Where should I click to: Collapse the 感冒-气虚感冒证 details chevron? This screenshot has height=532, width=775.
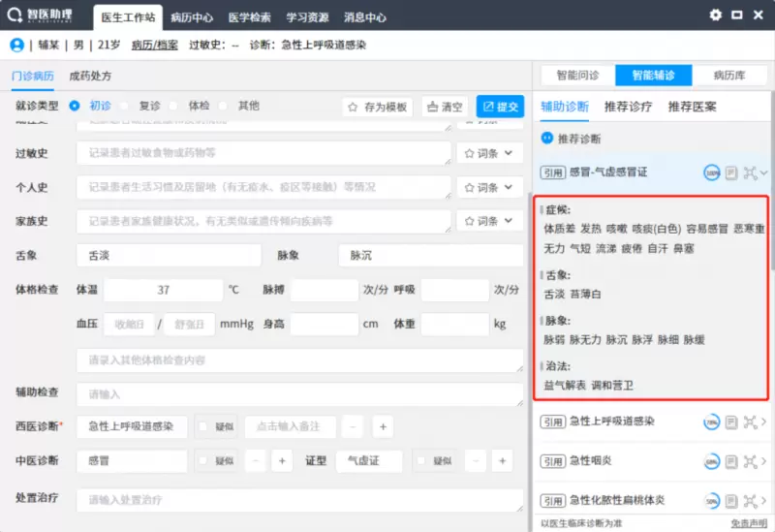[x=765, y=172]
